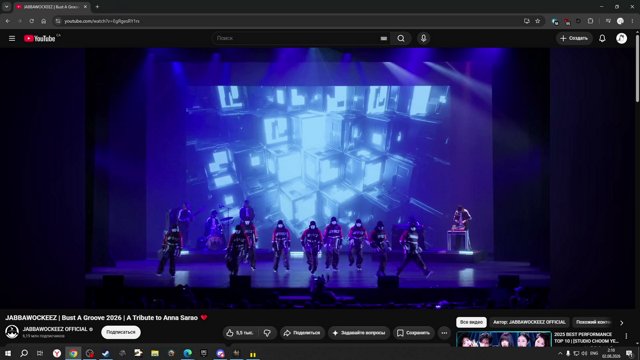Viewport: 640px width, 360px height.
Task: Open the Windows action center notifications
Action: (x=629, y=353)
